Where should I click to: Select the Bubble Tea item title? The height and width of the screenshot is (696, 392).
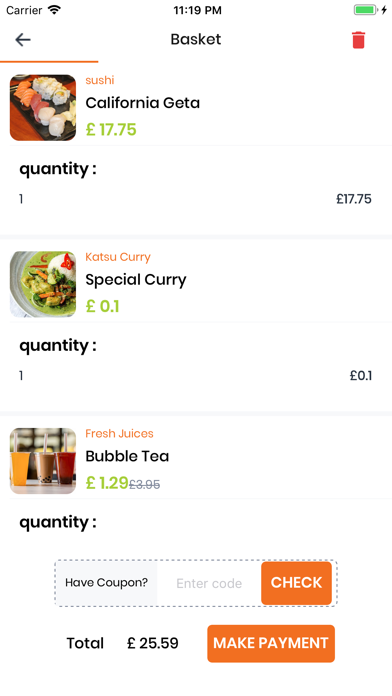[127, 456]
